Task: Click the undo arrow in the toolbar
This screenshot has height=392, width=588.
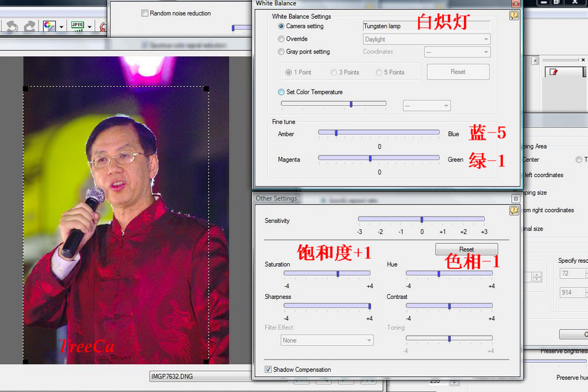Action: (x=11, y=26)
